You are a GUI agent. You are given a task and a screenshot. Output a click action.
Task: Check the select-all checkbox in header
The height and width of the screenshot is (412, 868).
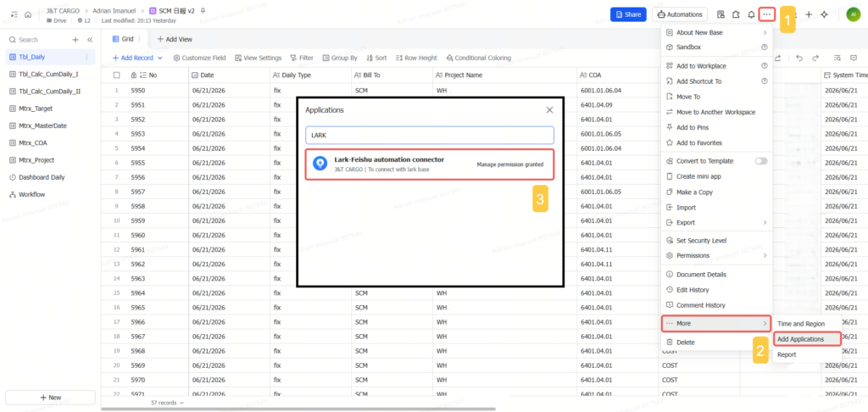(116, 75)
